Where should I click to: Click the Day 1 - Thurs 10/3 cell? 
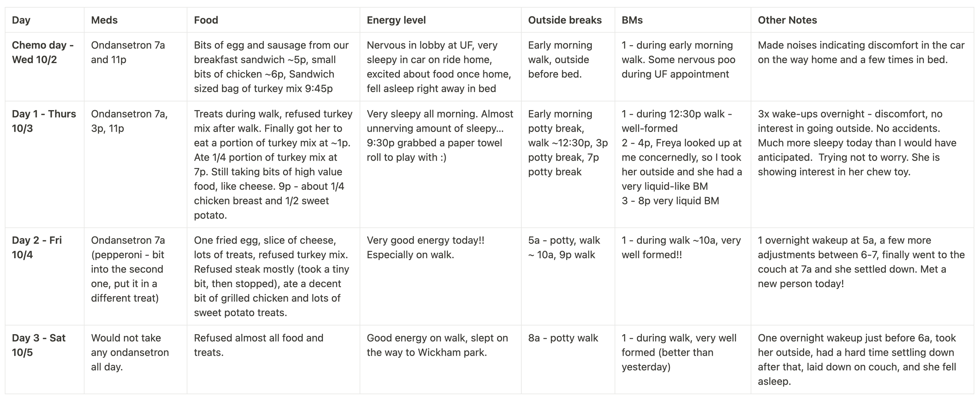(x=45, y=165)
